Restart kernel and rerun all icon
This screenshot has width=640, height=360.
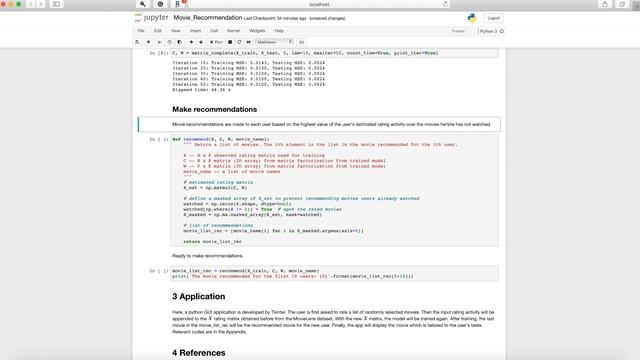(249, 42)
